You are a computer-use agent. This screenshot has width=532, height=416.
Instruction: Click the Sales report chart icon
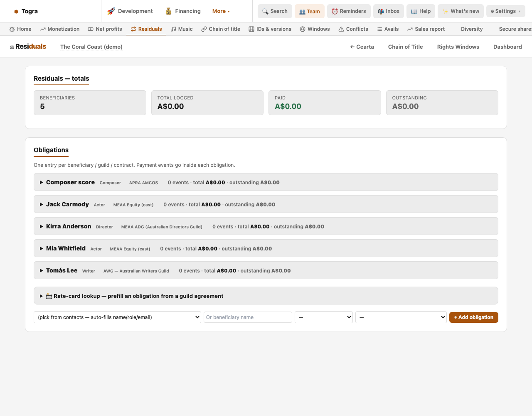coord(410,29)
